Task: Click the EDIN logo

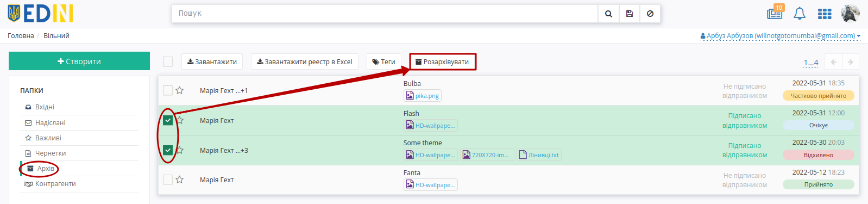Action: pyautogui.click(x=40, y=14)
